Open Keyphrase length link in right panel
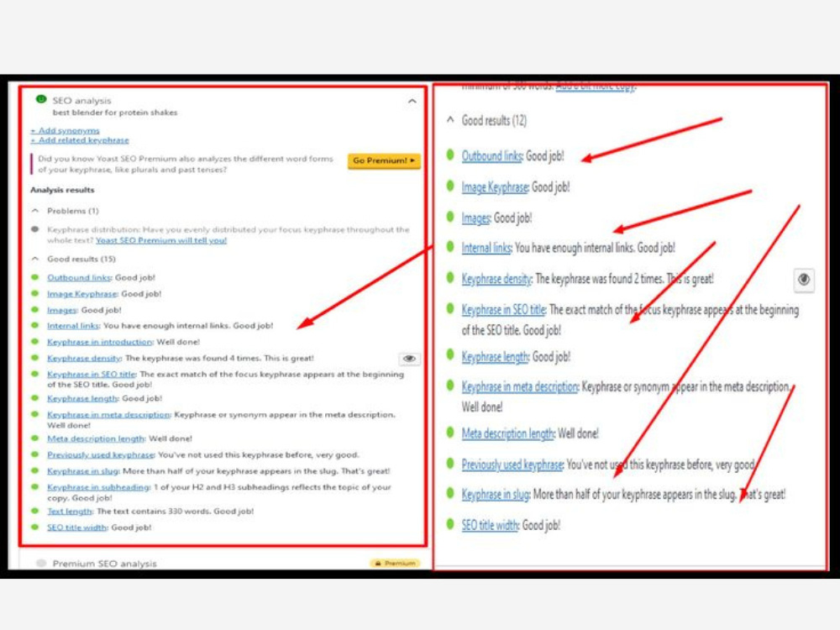The height and width of the screenshot is (630, 840). (495, 357)
